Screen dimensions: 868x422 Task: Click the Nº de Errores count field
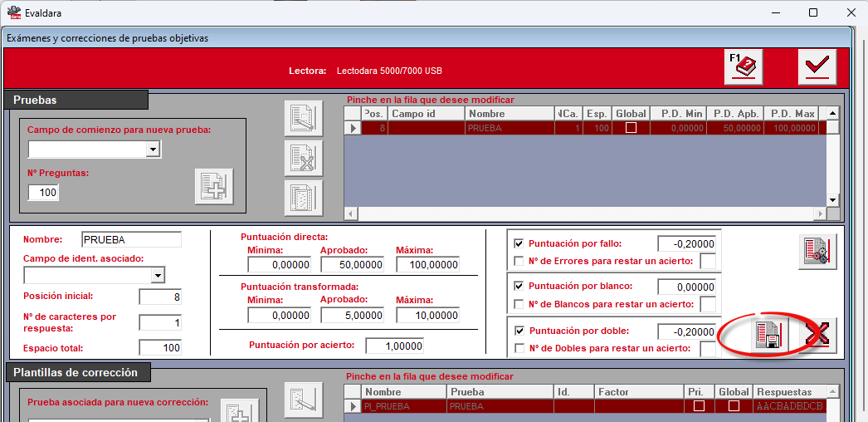708,261
